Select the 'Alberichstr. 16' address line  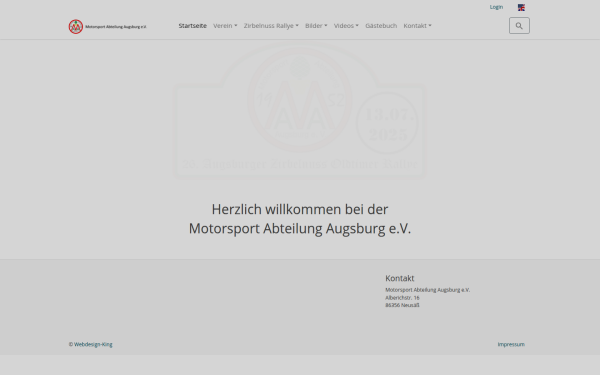coord(402,298)
